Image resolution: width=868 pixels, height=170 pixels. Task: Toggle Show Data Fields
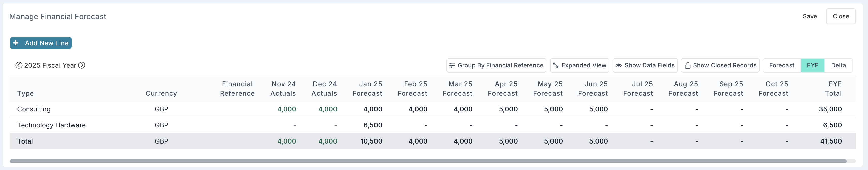645,65
